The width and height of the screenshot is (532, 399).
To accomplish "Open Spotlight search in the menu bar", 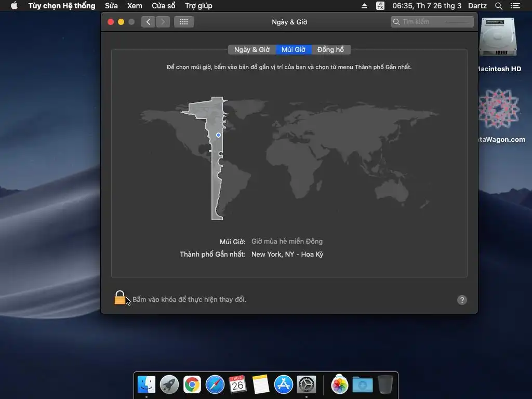I will coord(498,6).
